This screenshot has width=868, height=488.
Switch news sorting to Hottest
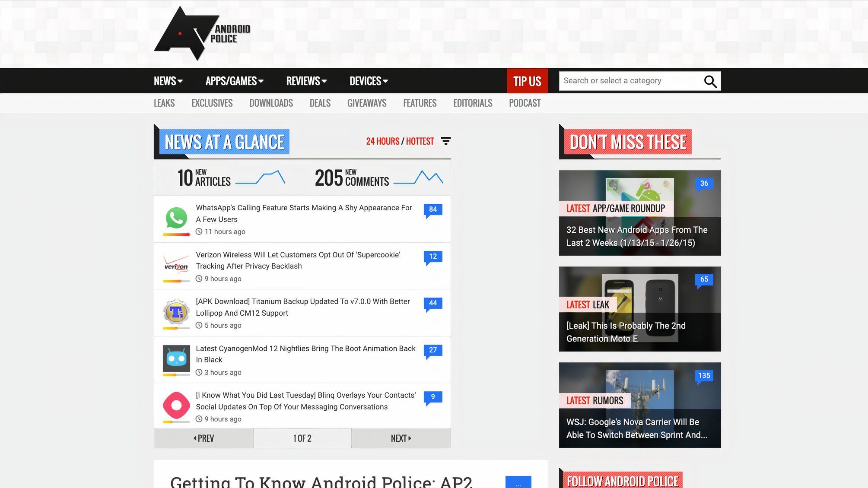click(x=419, y=141)
